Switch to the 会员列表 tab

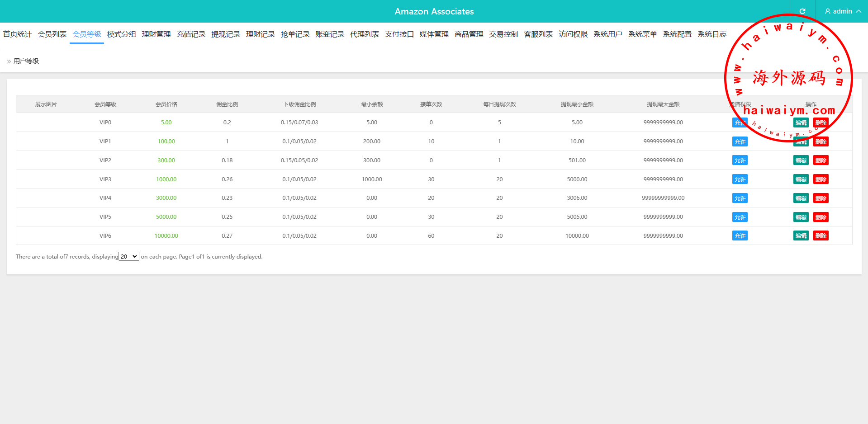(52, 34)
